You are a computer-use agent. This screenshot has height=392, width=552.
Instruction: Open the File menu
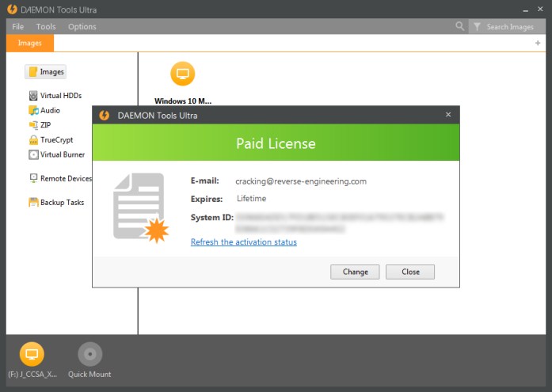tap(18, 27)
